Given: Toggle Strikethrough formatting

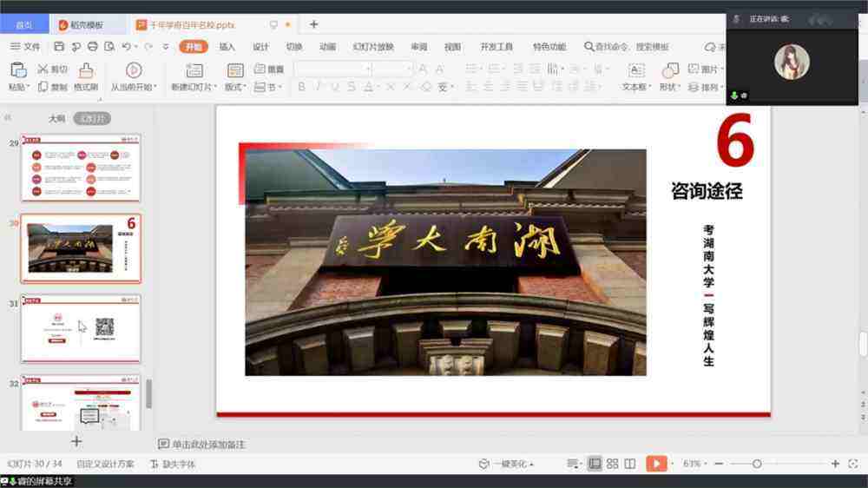Looking at the screenshot, I should [x=352, y=87].
